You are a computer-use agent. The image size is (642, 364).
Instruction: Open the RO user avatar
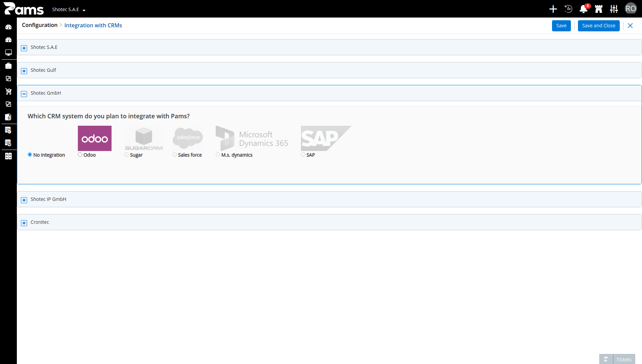coord(631,8)
